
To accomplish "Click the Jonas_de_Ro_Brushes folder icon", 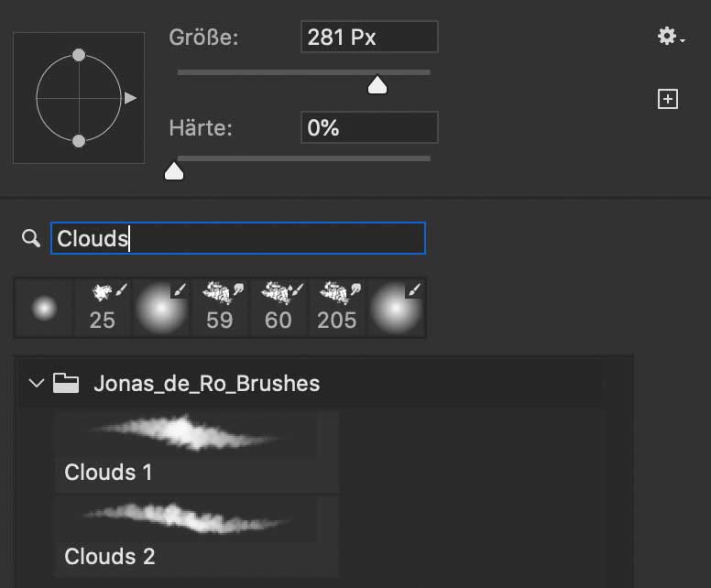I will (x=65, y=383).
